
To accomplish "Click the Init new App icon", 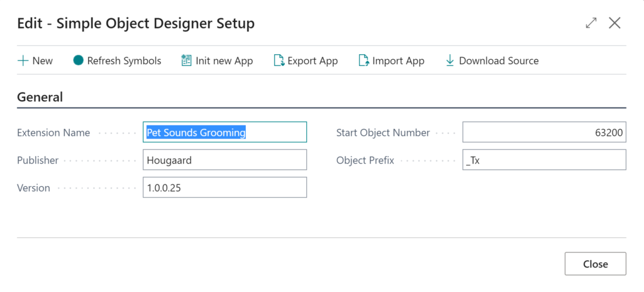I will coord(186,61).
